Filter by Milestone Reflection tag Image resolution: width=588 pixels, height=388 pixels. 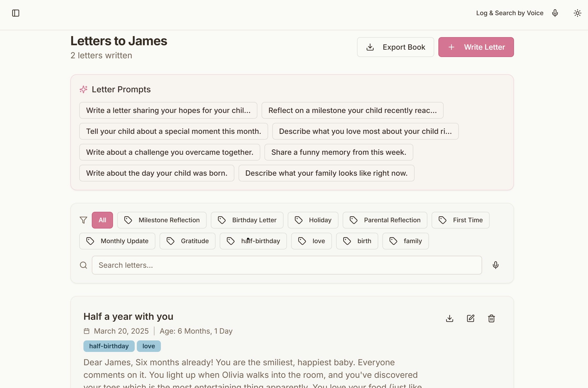pos(162,220)
